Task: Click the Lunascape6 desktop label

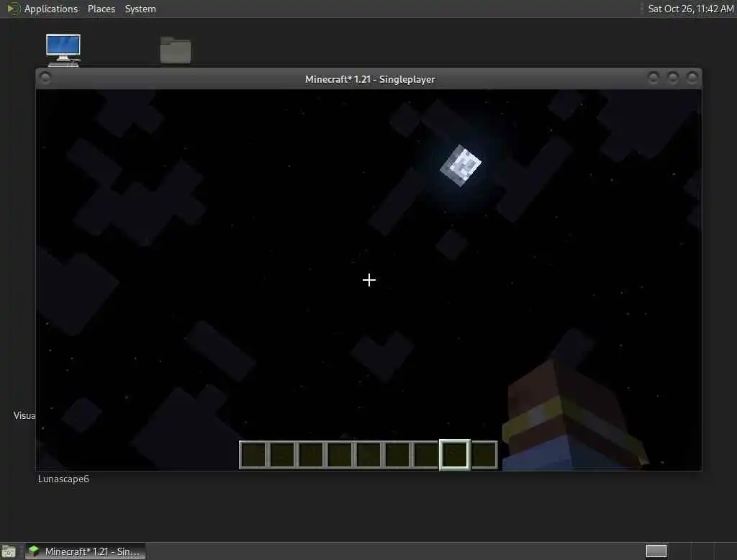Action: 63,479
